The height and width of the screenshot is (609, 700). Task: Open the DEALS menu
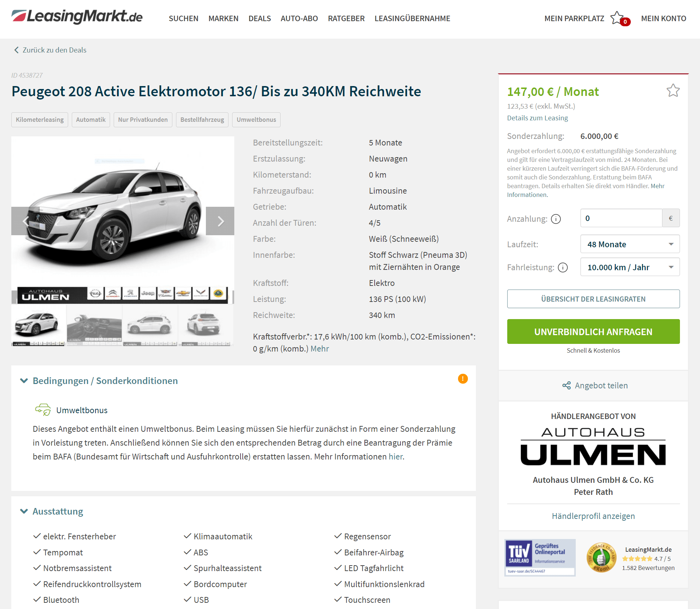260,18
